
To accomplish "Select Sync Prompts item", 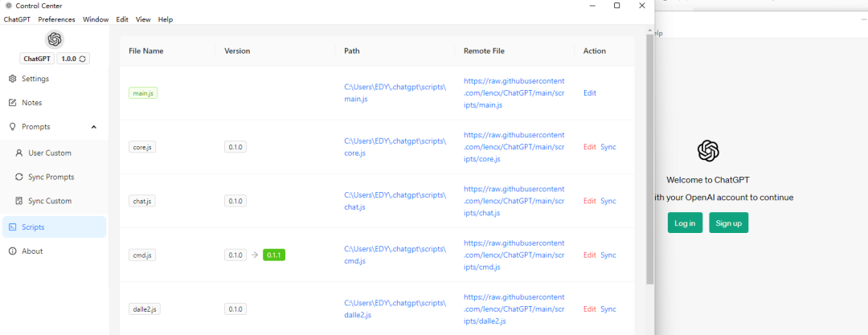I will coord(55,178).
